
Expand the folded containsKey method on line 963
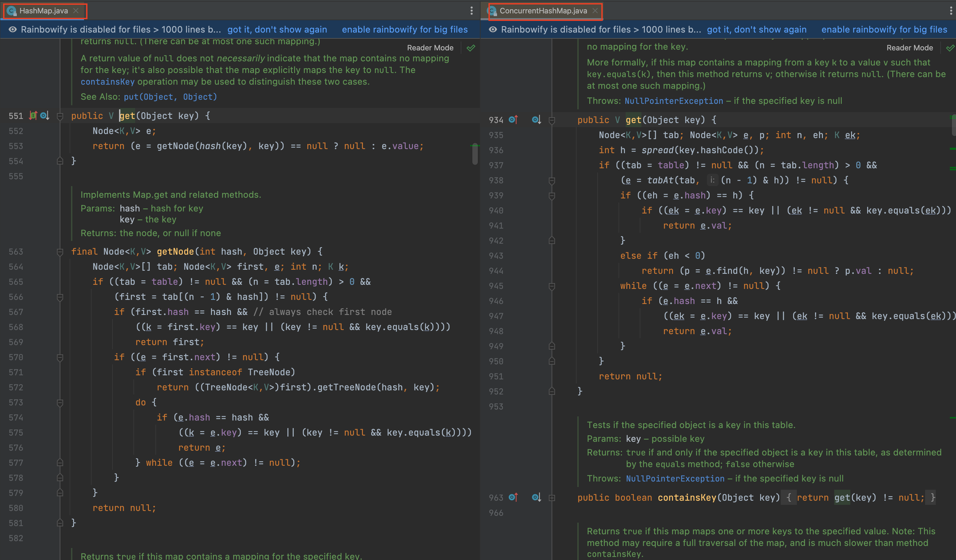pyautogui.click(x=552, y=497)
